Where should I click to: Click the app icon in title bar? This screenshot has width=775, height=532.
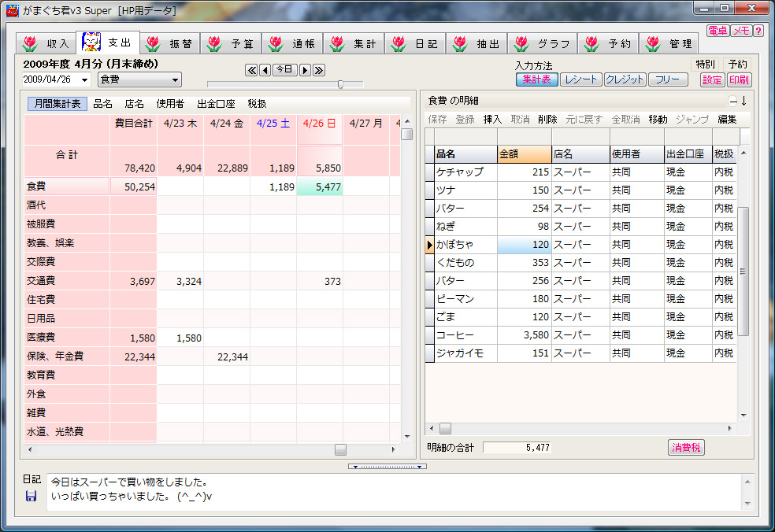[13, 10]
